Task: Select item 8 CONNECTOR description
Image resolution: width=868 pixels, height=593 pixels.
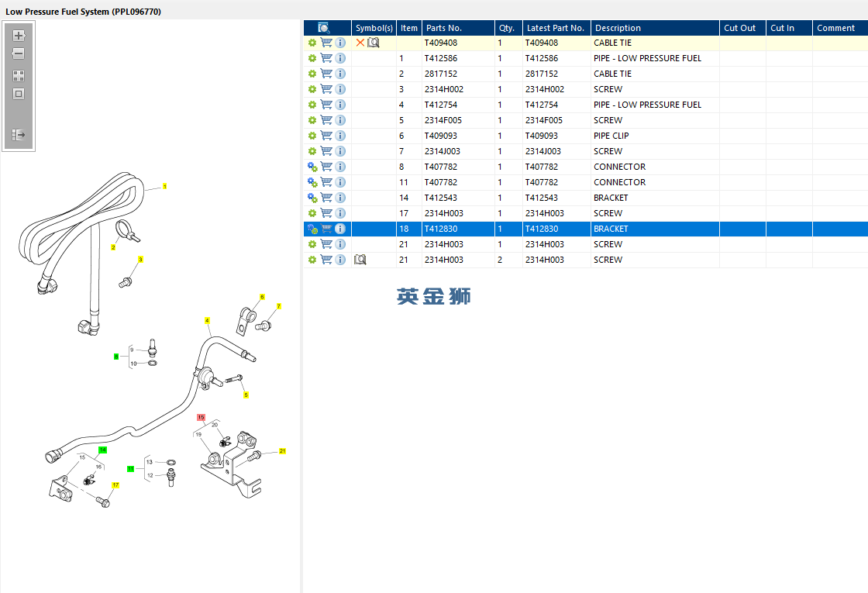Action: pos(655,167)
